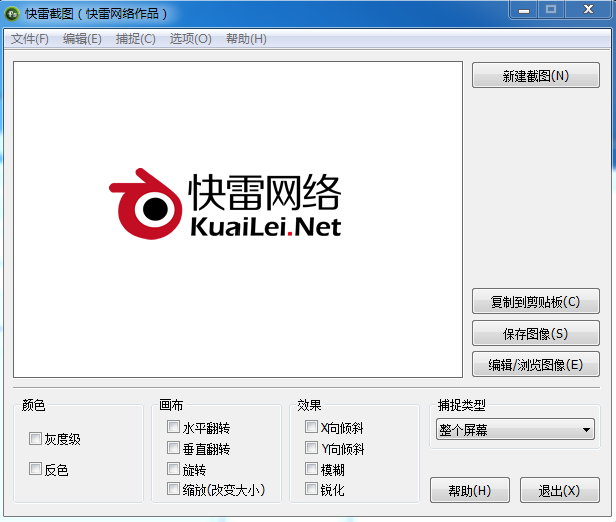
Task: Toggle the 模糊 checkbox
Action: pyautogui.click(x=311, y=469)
